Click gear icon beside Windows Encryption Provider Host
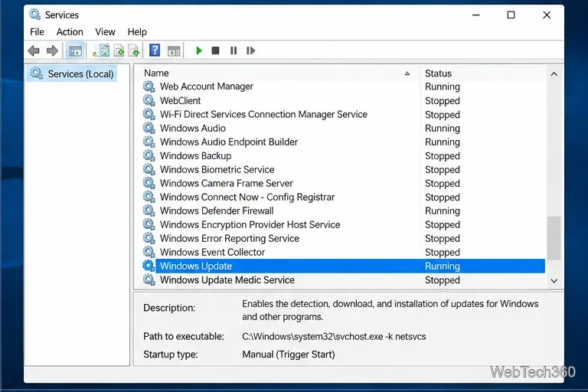Screen dimensions: 588x392 click(149, 224)
